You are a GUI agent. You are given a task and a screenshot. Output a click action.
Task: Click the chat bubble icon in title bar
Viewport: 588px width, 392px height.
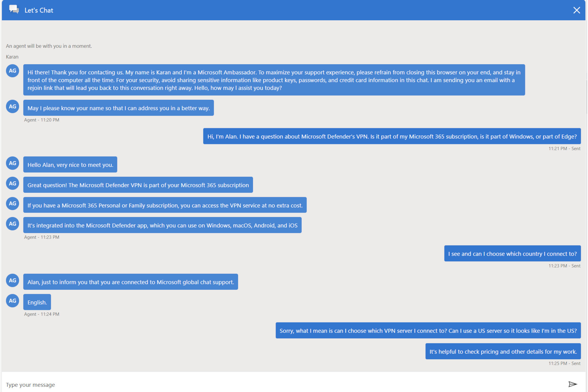pyautogui.click(x=13, y=9)
